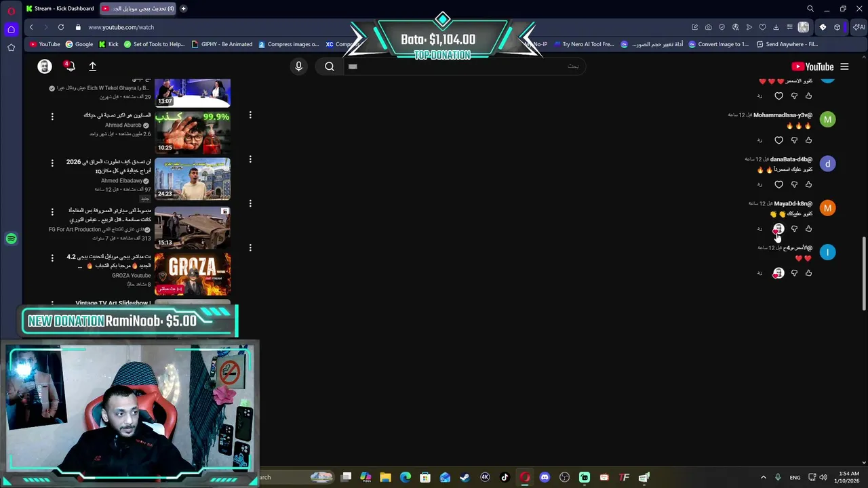868x488 pixels.
Task: Focus the YouTube search input field
Action: click(x=465, y=66)
